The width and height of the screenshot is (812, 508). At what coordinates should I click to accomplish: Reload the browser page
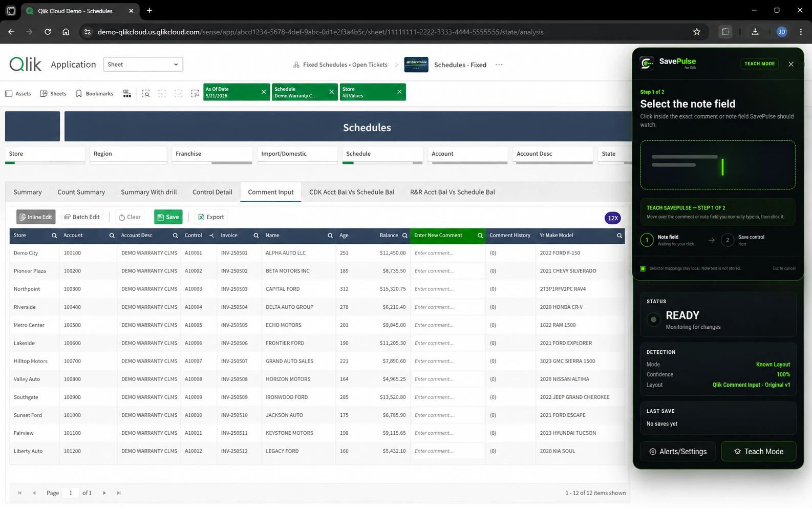click(x=48, y=32)
